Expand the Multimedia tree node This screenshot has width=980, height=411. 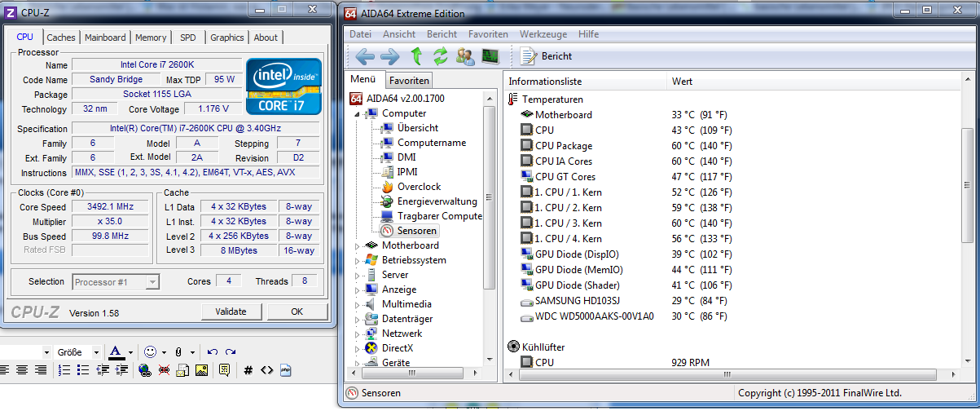coord(357,304)
